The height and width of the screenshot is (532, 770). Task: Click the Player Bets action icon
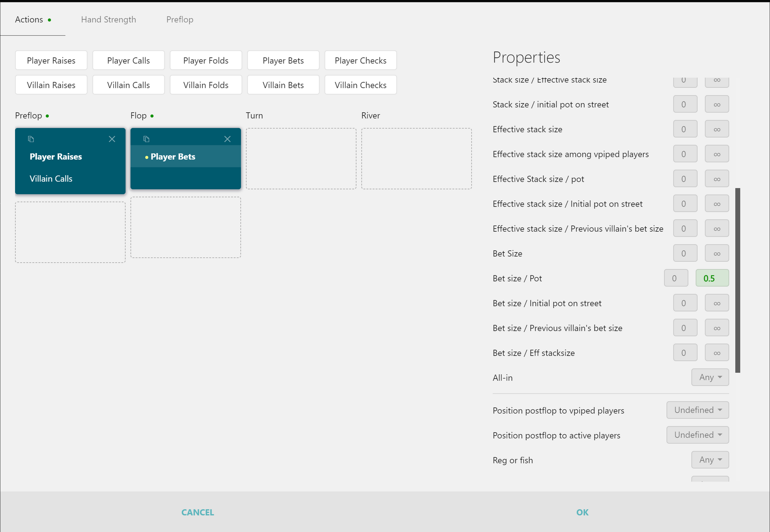click(x=147, y=138)
